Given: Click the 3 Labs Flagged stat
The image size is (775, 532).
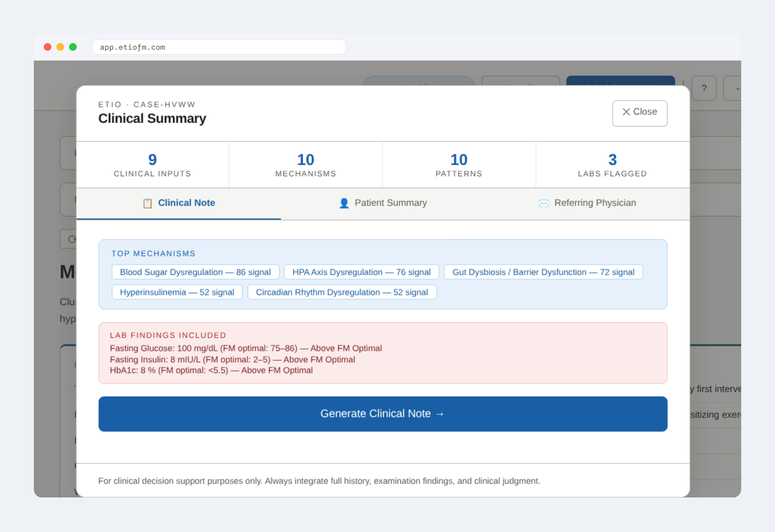Looking at the screenshot, I should click(x=613, y=165).
